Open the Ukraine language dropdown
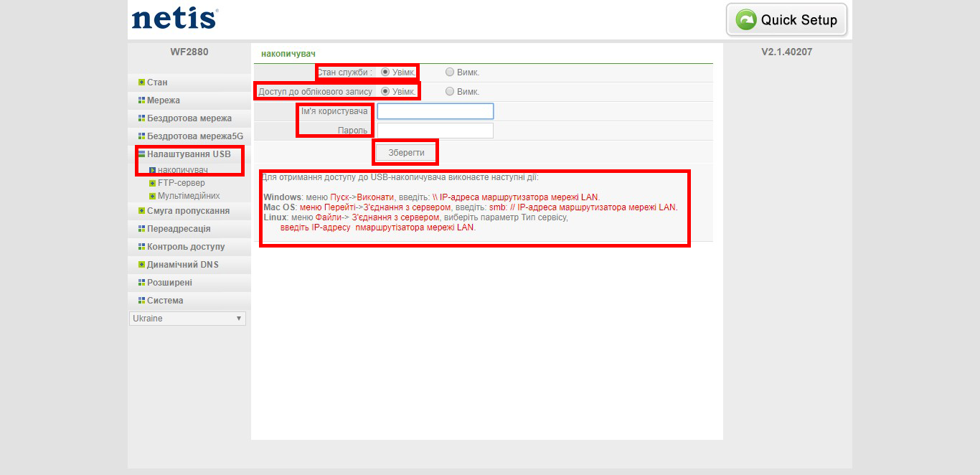Image resolution: width=980 pixels, height=475 pixels. pos(187,319)
